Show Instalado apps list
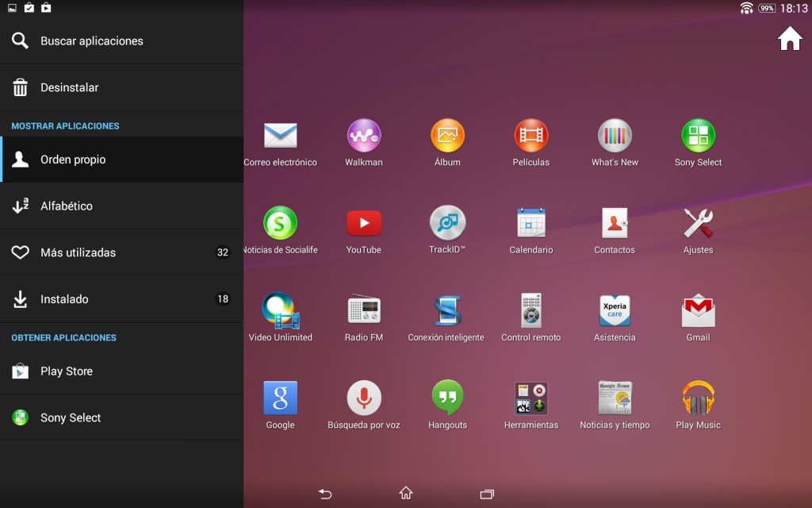Image resolution: width=812 pixels, height=508 pixels. [x=121, y=299]
